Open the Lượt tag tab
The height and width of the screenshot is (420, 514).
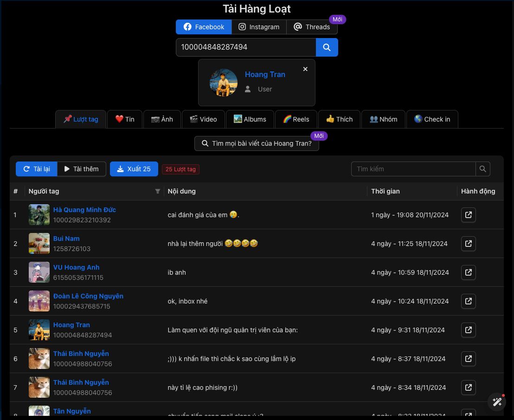tap(81, 119)
